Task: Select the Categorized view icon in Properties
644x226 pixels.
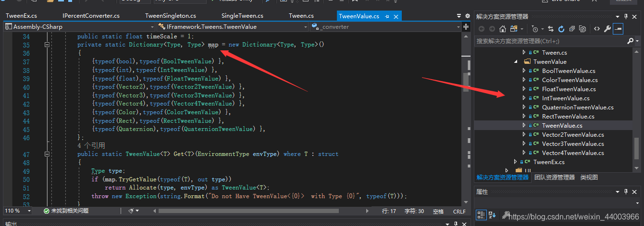Action: click(x=482, y=214)
